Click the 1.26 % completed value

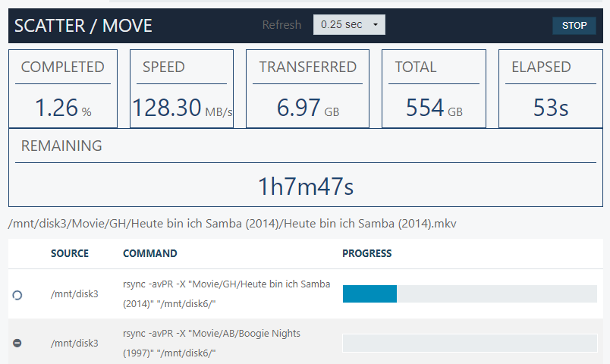pos(63,108)
